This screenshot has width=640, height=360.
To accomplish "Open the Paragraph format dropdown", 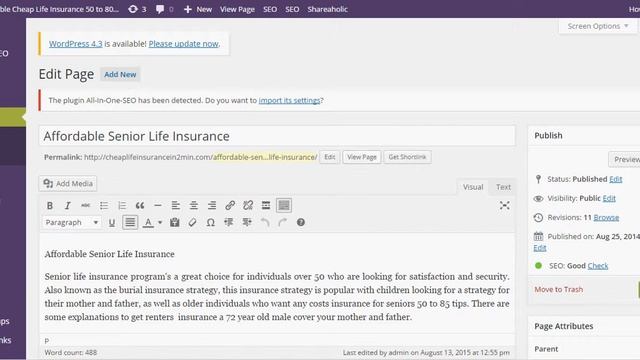I will (x=71, y=222).
